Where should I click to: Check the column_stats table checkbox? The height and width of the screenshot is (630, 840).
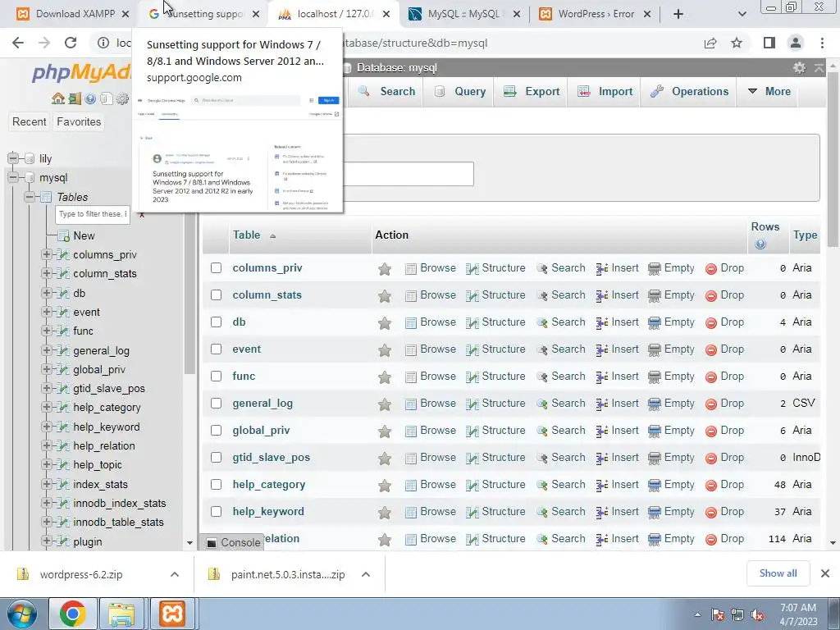[216, 295]
